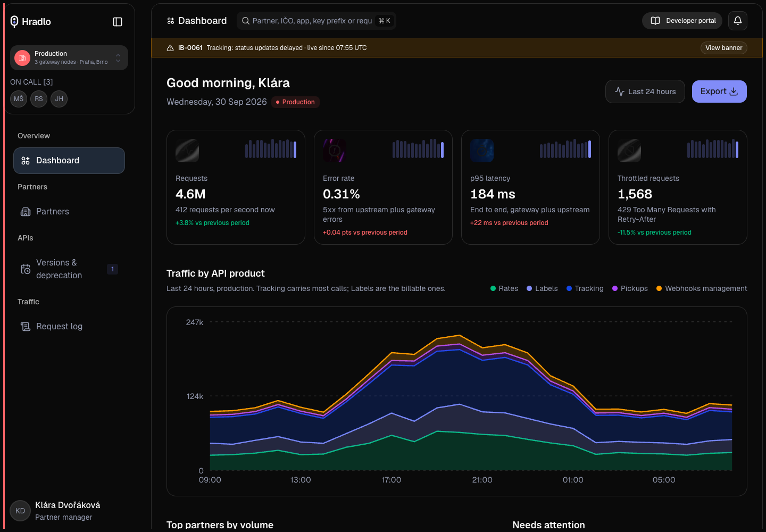
Task: Click the 0.31% error rate value
Action: tap(342, 194)
